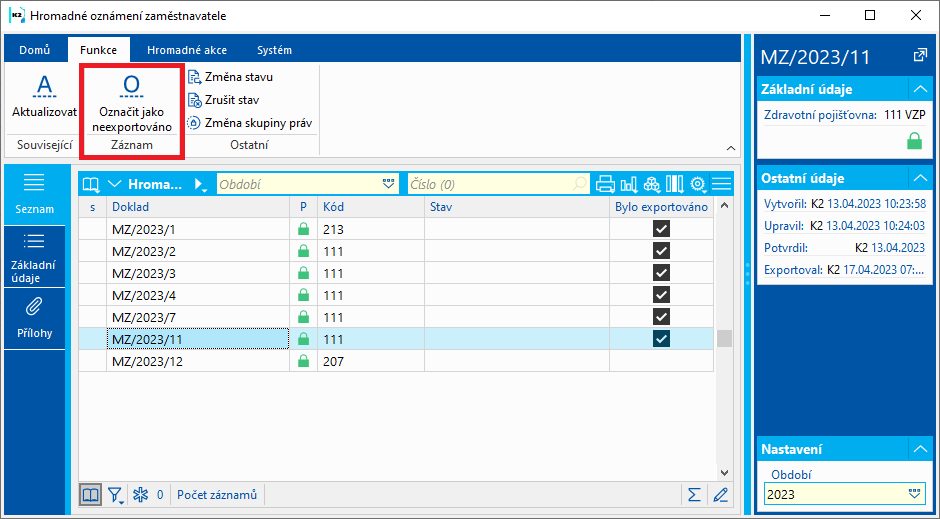
Task: Toggle Bylo exportováno checkbox for MZ/2023/7
Action: pos(661,317)
